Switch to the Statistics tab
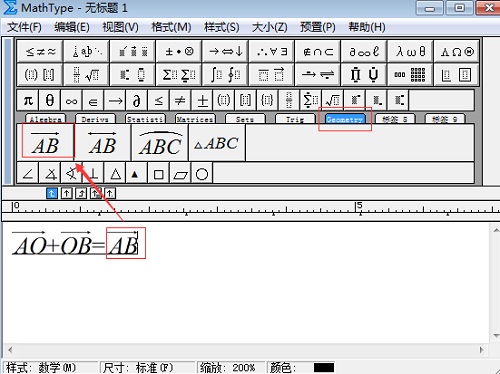The width and height of the screenshot is (500, 374). coord(145,119)
